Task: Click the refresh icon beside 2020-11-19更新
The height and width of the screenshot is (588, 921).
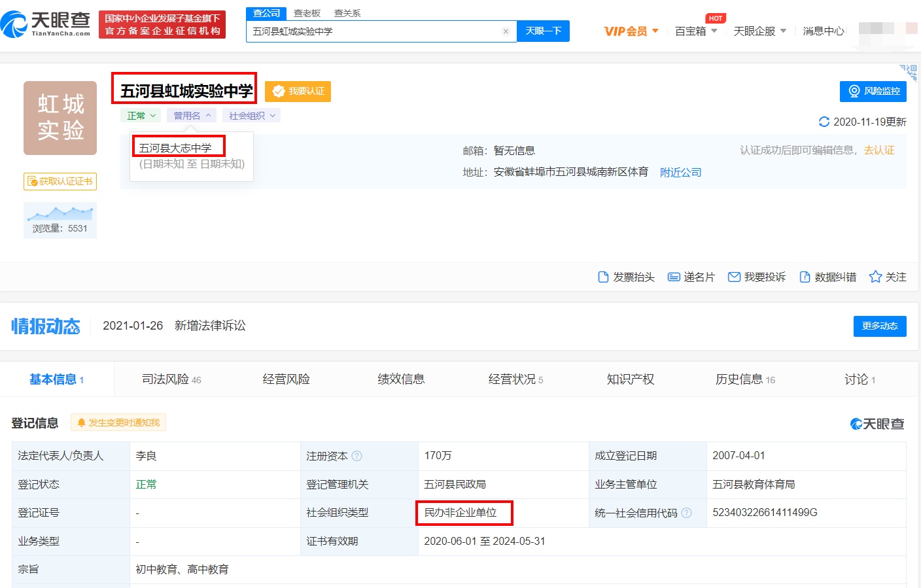Action: [824, 122]
